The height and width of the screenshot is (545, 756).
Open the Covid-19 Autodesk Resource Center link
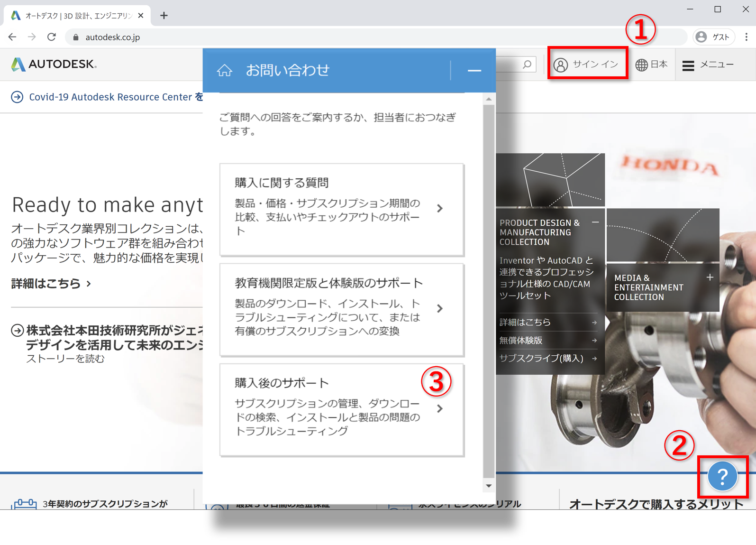click(x=116, y=97)
